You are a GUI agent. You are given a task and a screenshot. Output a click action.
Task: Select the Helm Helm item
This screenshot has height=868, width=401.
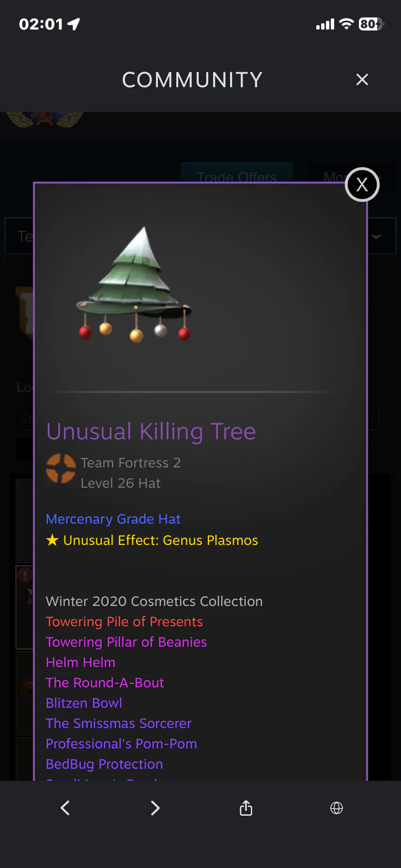tap(81, 662)
